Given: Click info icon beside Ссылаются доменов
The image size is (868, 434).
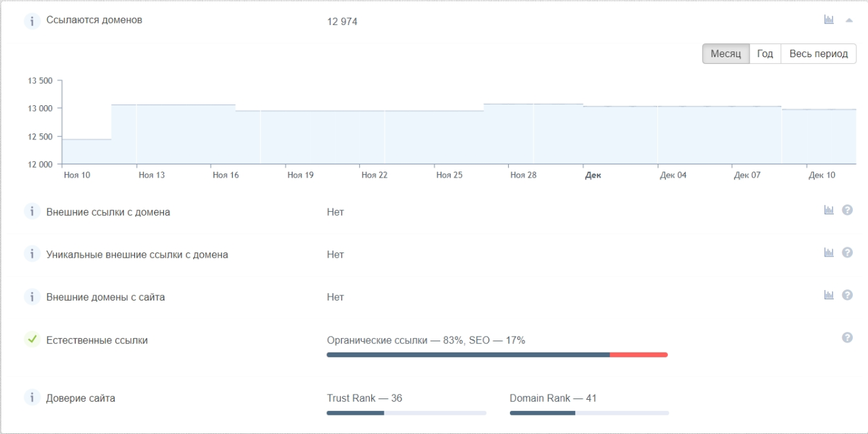Looking at the screenshot, I should [32, 21].
